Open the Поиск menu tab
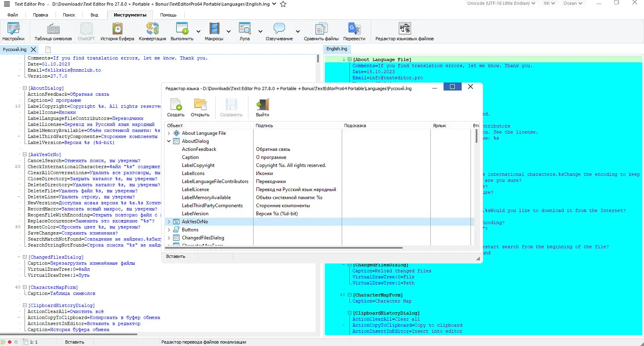 click(x=69, y=15)
